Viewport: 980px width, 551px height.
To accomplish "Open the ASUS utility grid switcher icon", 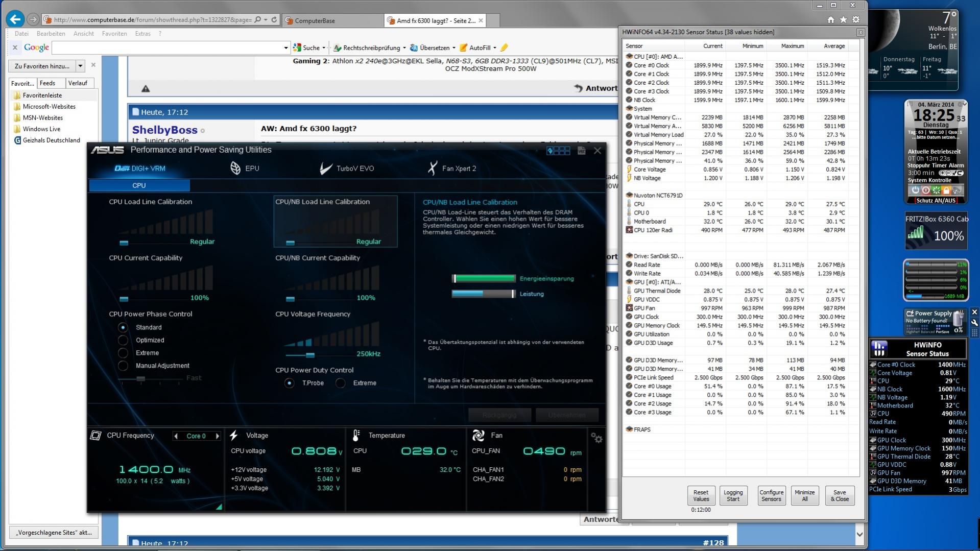I will pyautogui.click(x=558, y=151).
